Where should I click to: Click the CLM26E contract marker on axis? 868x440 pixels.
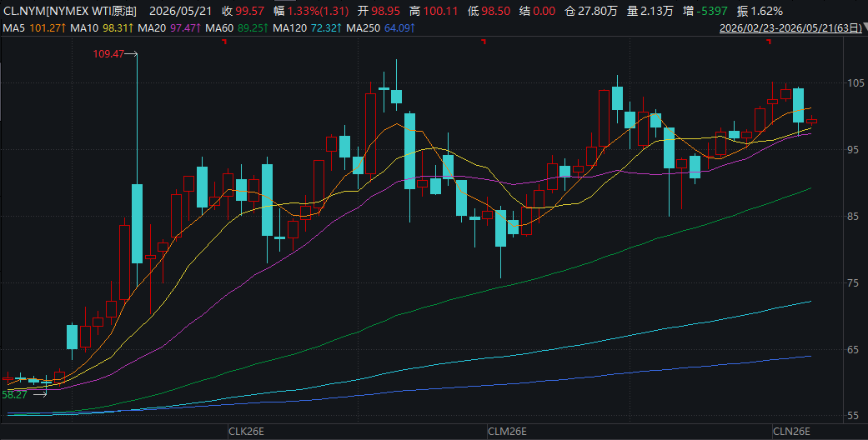tap(507, 431)
